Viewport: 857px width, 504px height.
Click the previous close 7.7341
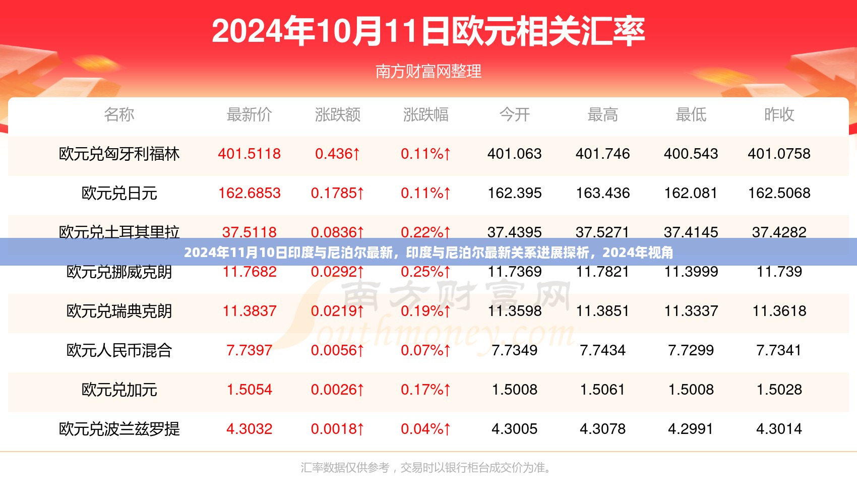point(779,350)
